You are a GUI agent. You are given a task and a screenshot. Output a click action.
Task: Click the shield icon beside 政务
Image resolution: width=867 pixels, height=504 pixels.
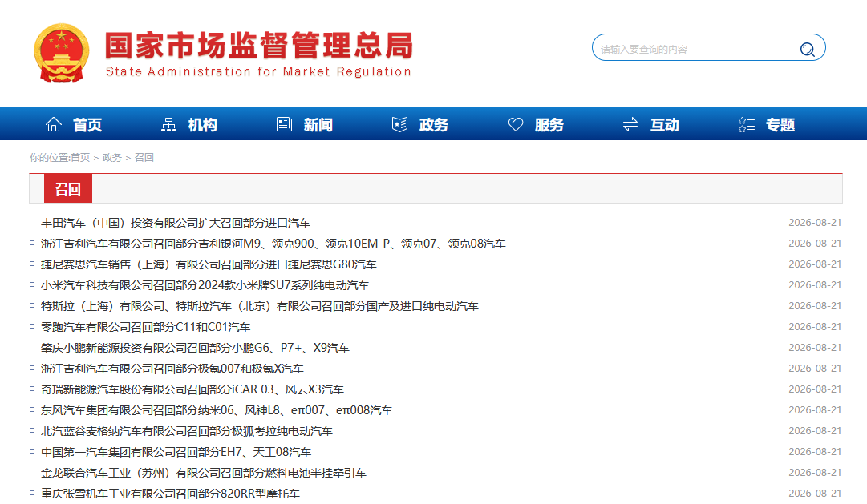399,124
